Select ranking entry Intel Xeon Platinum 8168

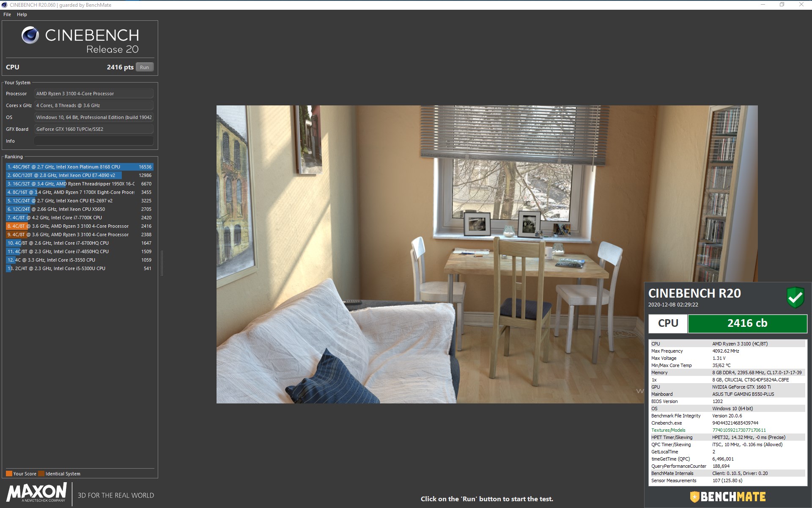click(80, 167)
